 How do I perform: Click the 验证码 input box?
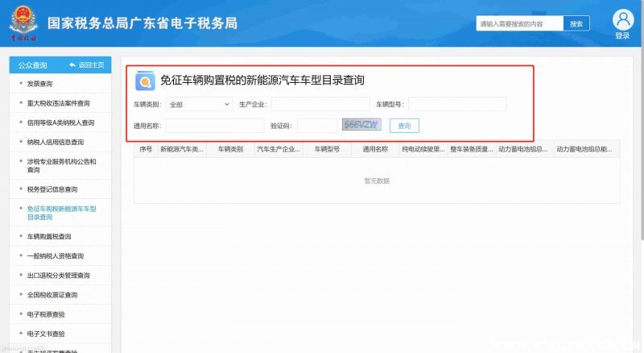coord(317,126)
